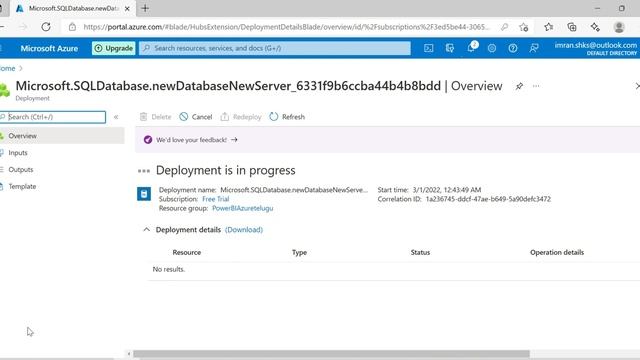Image resolution: width=640 pixels, height=360 pixels.
Task: Open browser profile avatar
Action: [619, 27]
